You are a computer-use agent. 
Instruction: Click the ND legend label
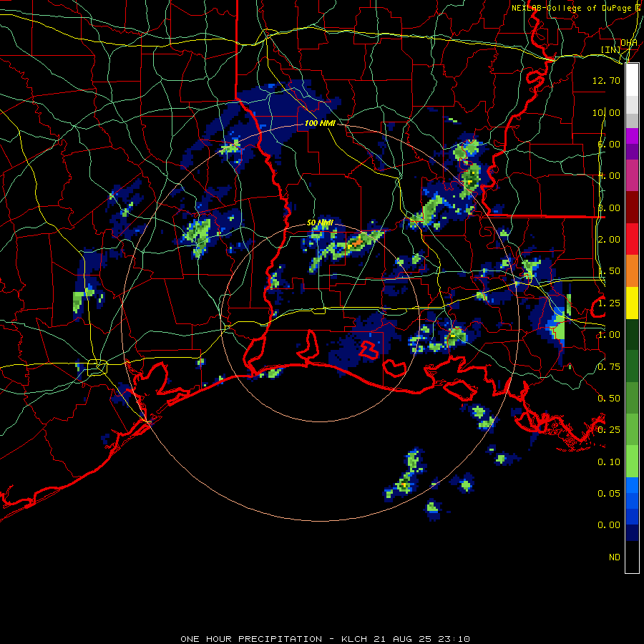pos(615,557)
